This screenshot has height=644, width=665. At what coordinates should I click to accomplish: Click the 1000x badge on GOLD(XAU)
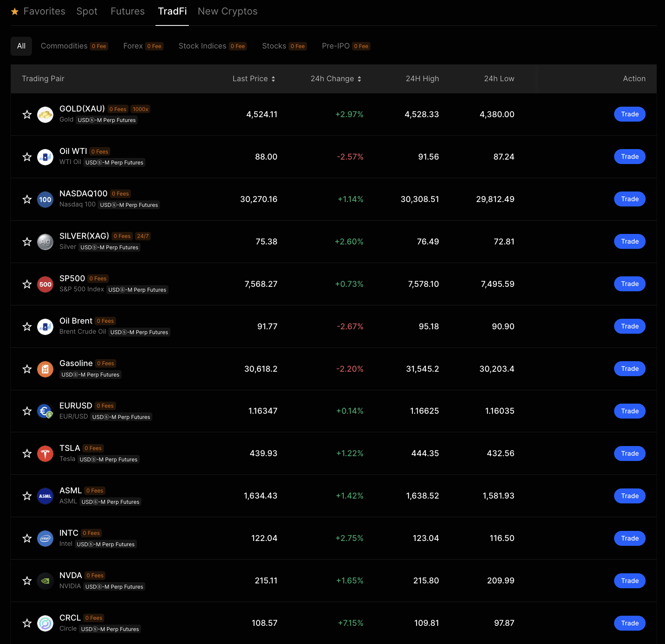point(141,109)
